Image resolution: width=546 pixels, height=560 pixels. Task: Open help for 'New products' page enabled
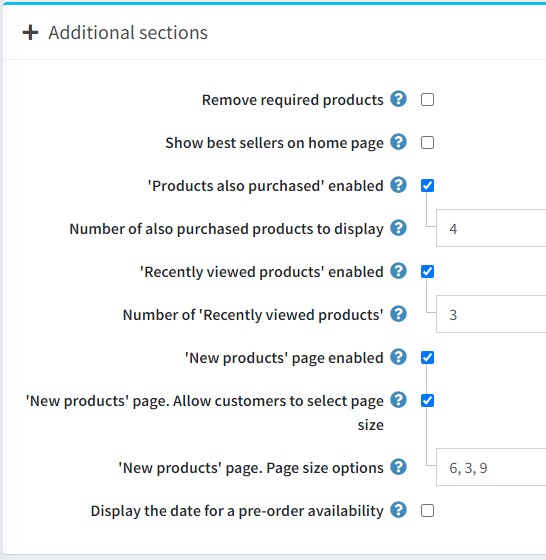click(398, 357)
